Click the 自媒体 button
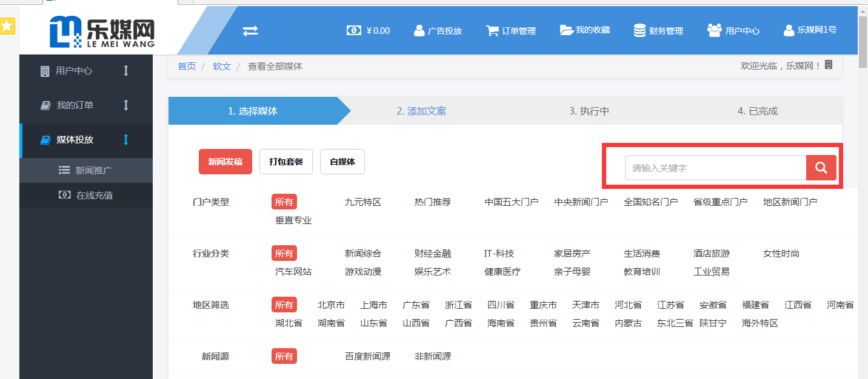The width and height of the screenshot is (868, 379). click(342, 162)
